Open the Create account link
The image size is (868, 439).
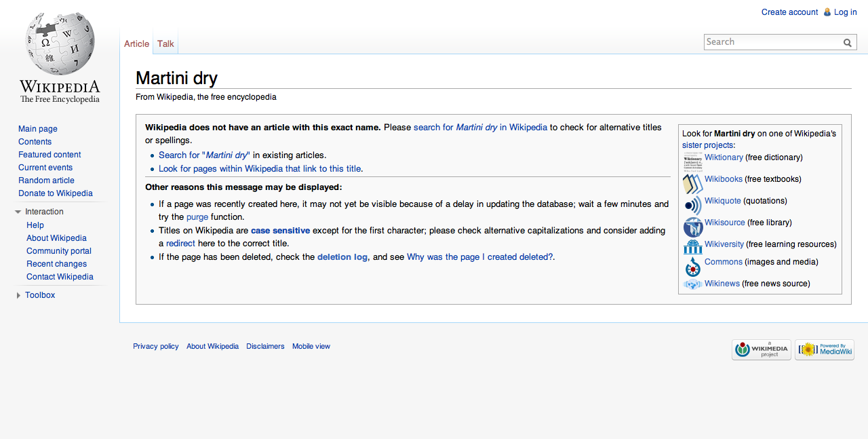click(x=789, y=12)
